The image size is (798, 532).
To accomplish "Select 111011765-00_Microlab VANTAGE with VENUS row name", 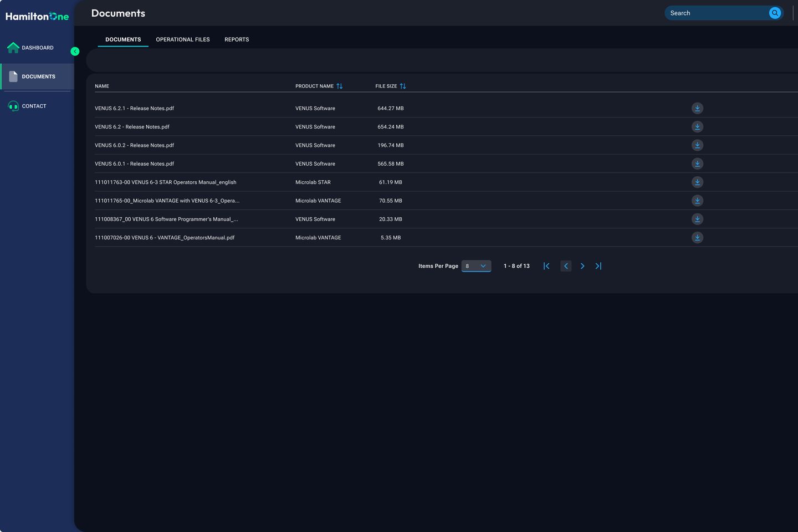I will [167, 201].
